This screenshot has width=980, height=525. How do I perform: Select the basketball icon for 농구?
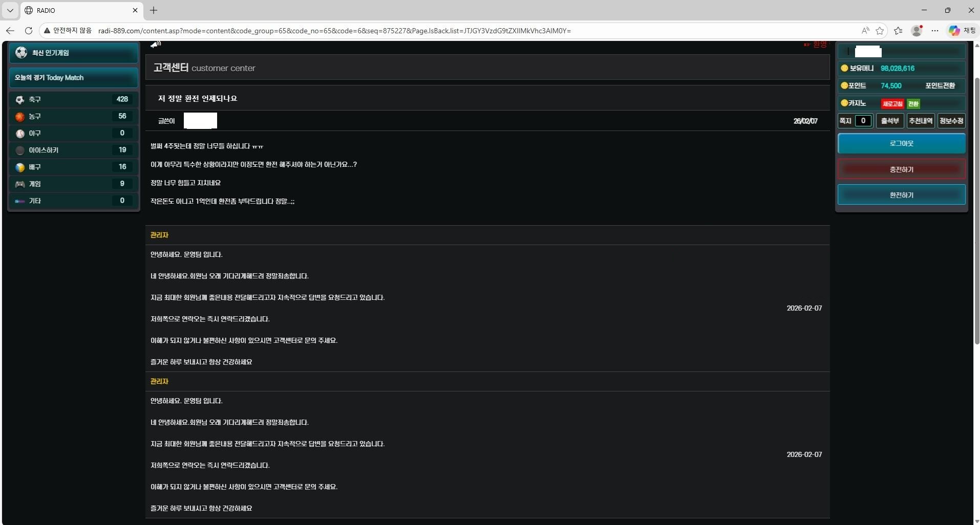(20, 117)
